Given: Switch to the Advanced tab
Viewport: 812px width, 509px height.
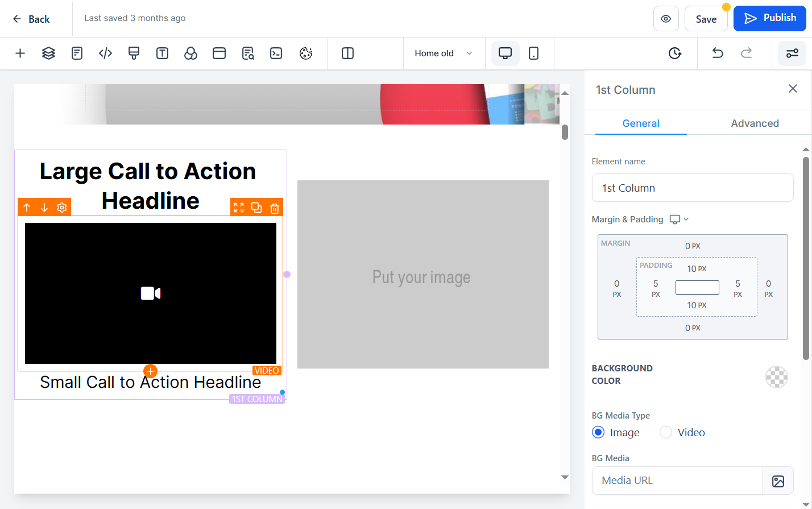Looking at the screenshot, I should click(755, 123).
